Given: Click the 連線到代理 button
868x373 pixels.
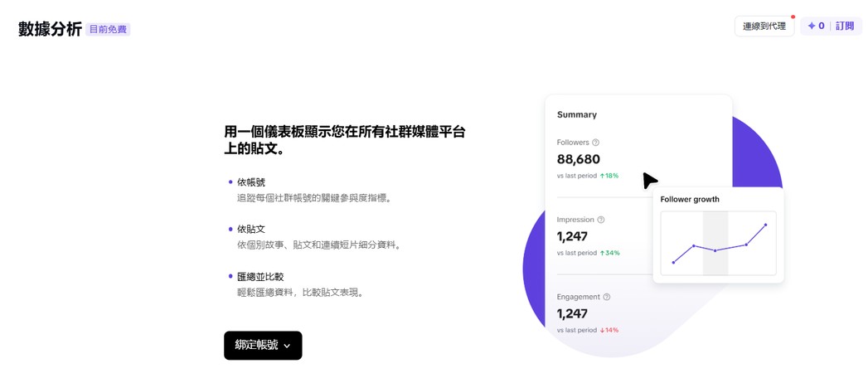Looking at the screenshot, I should pos(764,26).
